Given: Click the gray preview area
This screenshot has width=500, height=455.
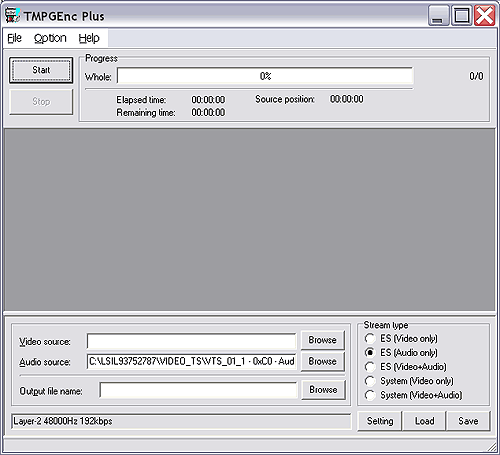Looking at the screenshot, I should pos(250,220).
